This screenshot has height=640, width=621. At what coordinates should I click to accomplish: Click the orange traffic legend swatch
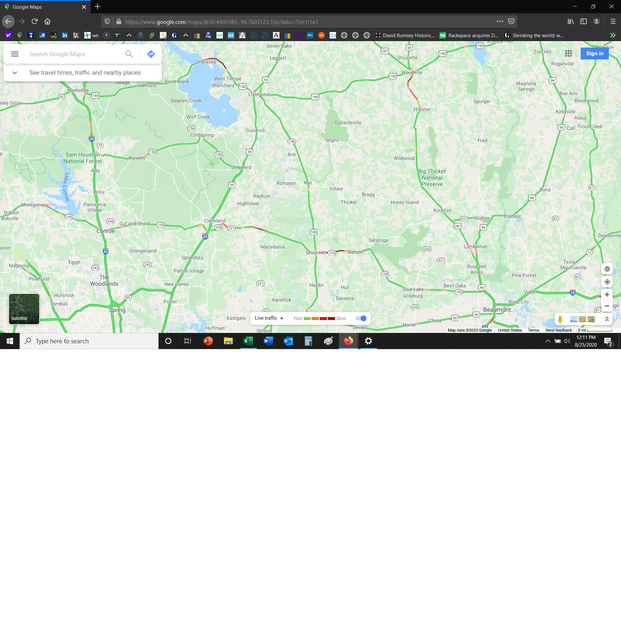[x=315, y=318]
